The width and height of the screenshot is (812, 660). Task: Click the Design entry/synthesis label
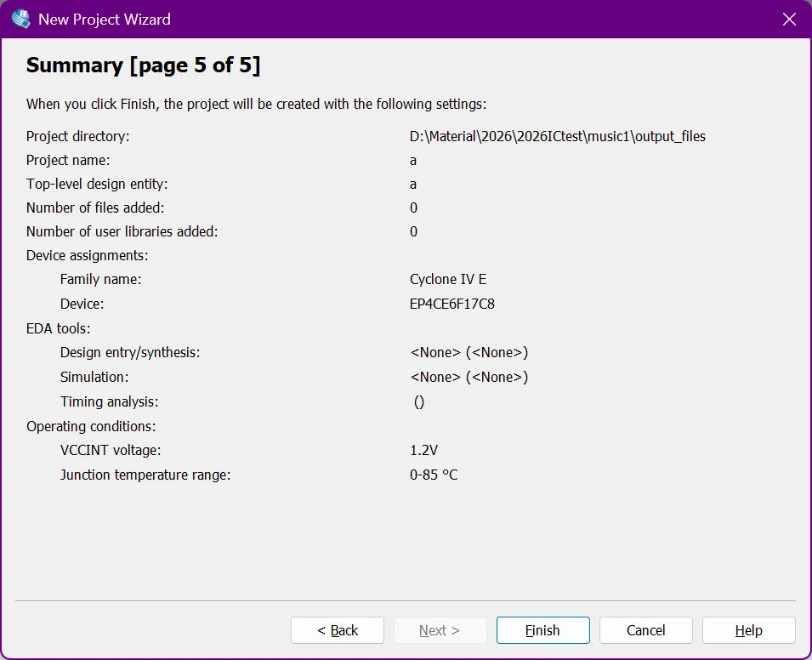[x=130, y=352]
